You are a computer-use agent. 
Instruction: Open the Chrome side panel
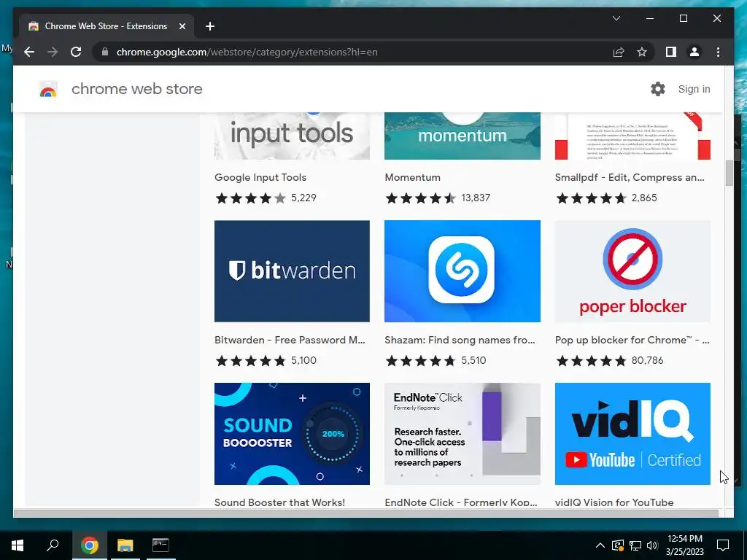[671, 52]
